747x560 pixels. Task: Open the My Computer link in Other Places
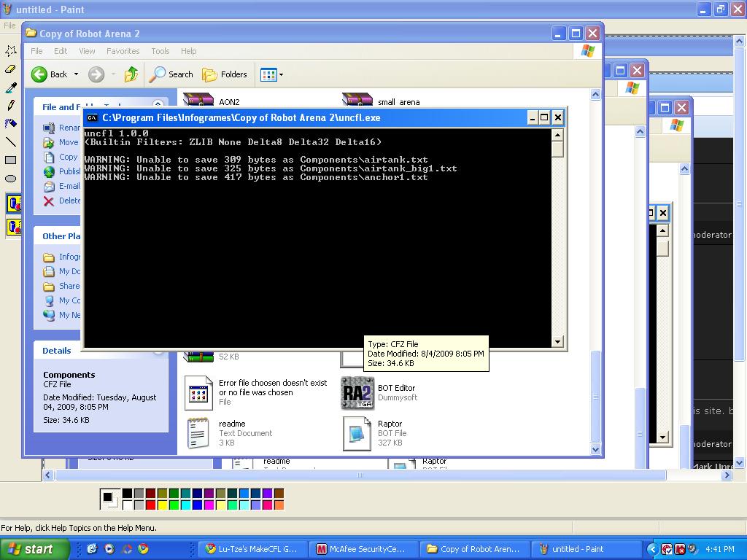[62, 300]
